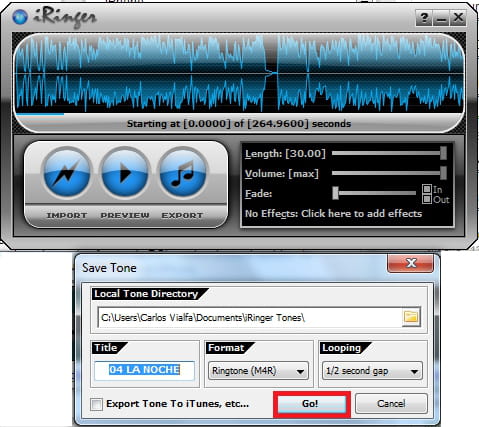Click the Export music note icon
Viewport: 479px width, 427px height.
coord(183,173)
